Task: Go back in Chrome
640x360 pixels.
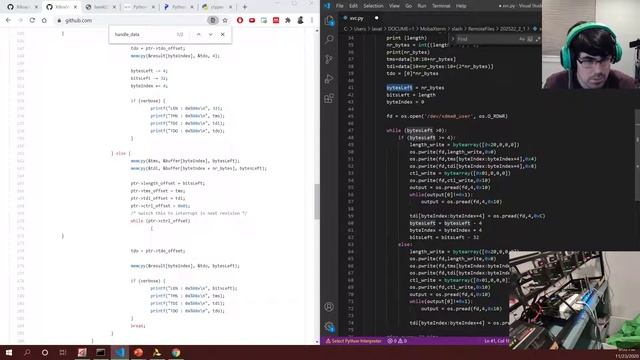Action: point(9,20)
